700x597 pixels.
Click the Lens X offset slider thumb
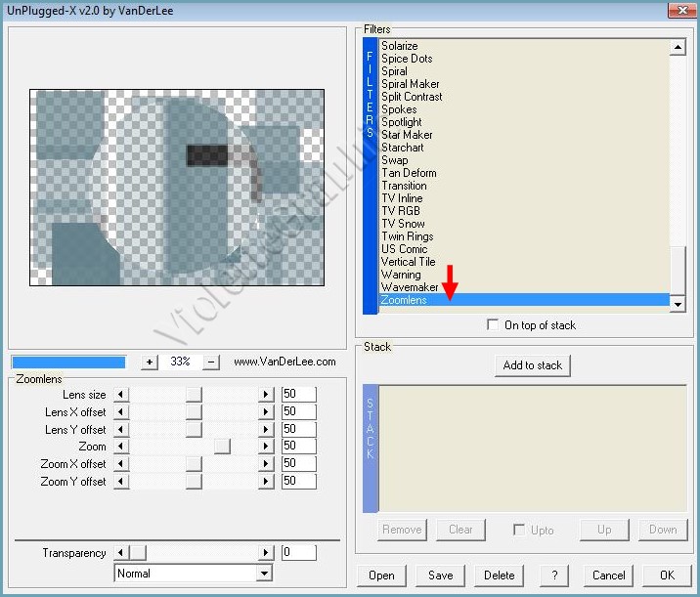point(194,412)
